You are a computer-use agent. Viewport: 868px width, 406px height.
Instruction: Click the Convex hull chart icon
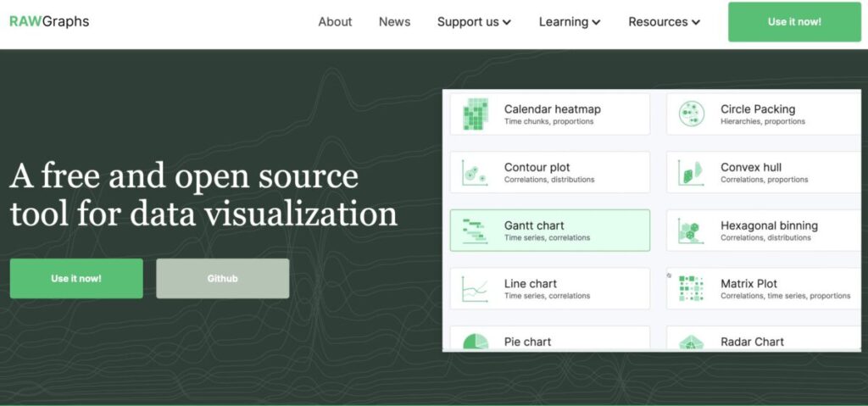pyautogui.click(x=692, y=173)
